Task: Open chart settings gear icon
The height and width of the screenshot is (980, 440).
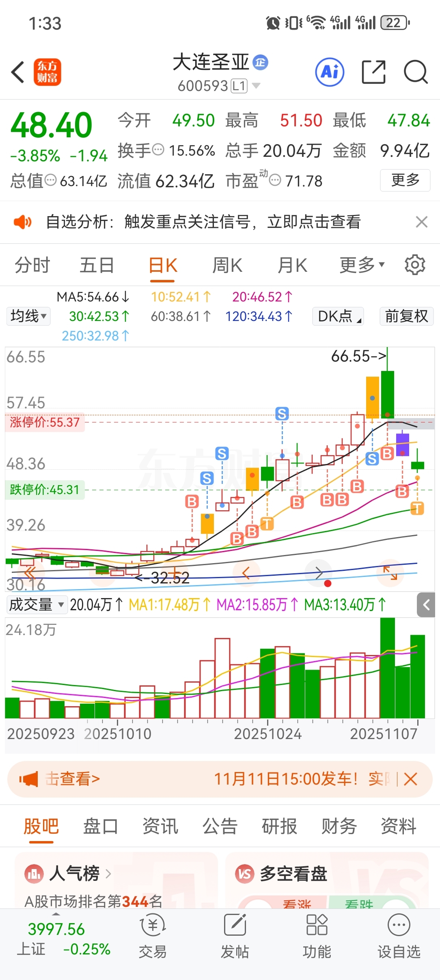Action: [x=415, y=265]
